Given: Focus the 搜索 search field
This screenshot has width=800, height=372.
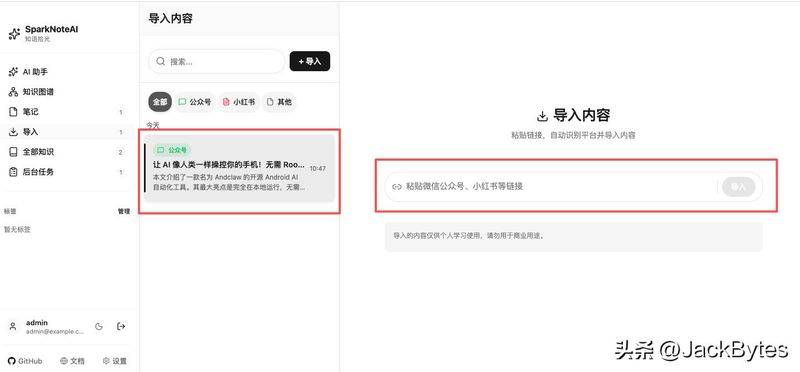Looking at the screenshot, I should click(216, 61).
